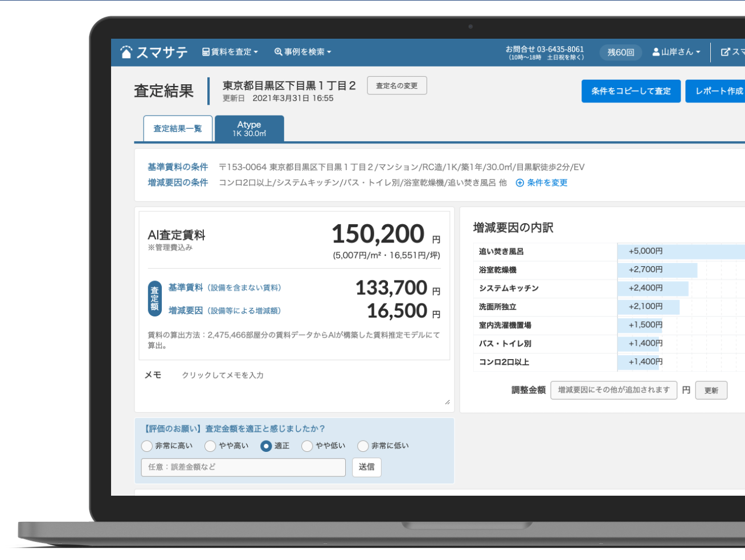Click the memo textarea resize handle
This screenshot has width=745, height=560.
point(447,402)
